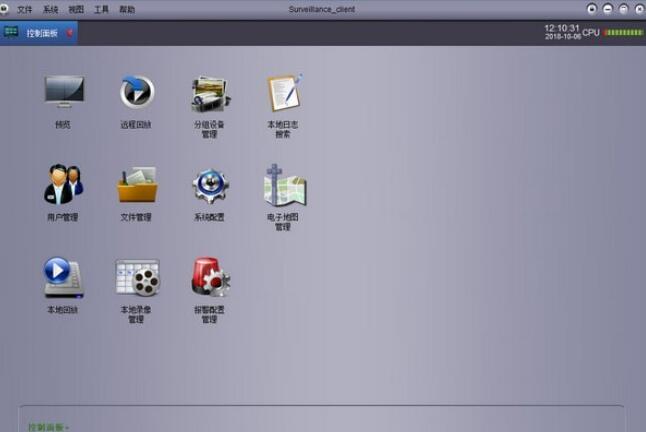Open the 文件 (File) menu
The width and height of the screenshot is (646, 432).
tap(24, 9)
